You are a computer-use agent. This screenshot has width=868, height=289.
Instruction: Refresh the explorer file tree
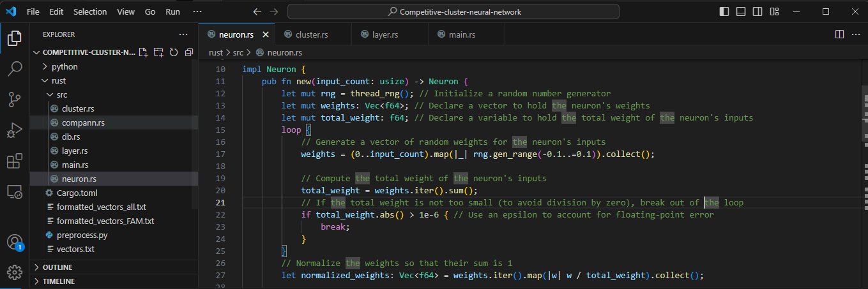click(x=174, y=52)
